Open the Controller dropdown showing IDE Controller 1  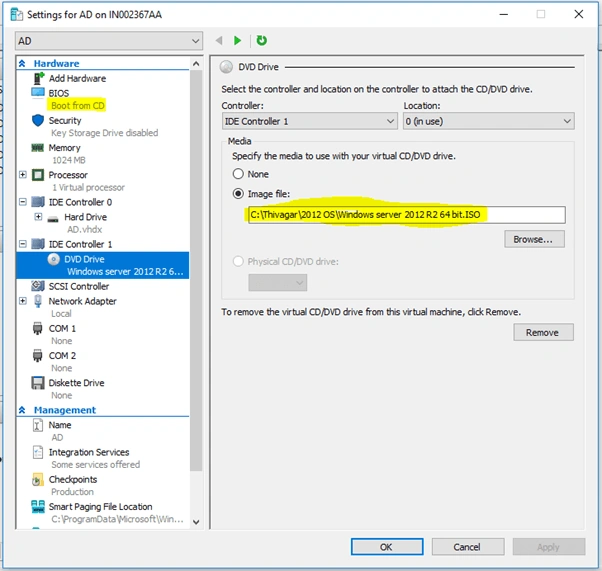[309, 121]
